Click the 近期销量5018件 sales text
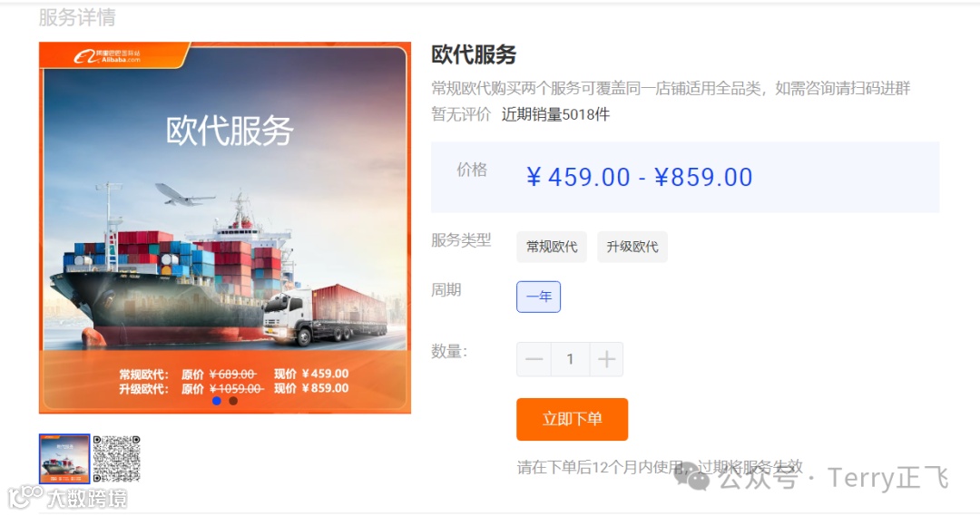The image size is (980, 516). (x=555, y=114)
